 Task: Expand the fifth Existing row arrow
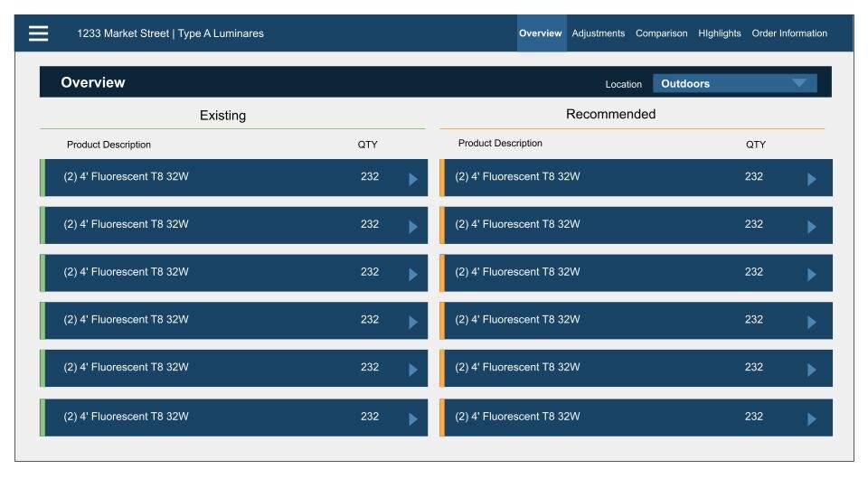click(413, 370)
